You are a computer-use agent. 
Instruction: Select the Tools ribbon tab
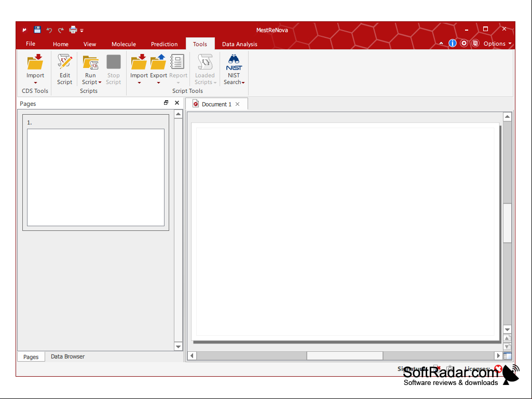(200, 44)
